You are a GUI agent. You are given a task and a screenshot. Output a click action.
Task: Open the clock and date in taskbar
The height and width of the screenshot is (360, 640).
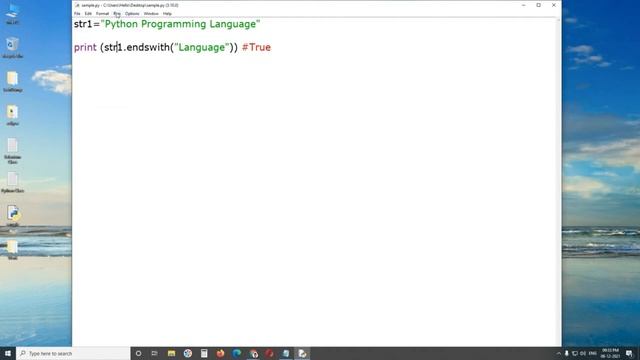pos(610,353)
